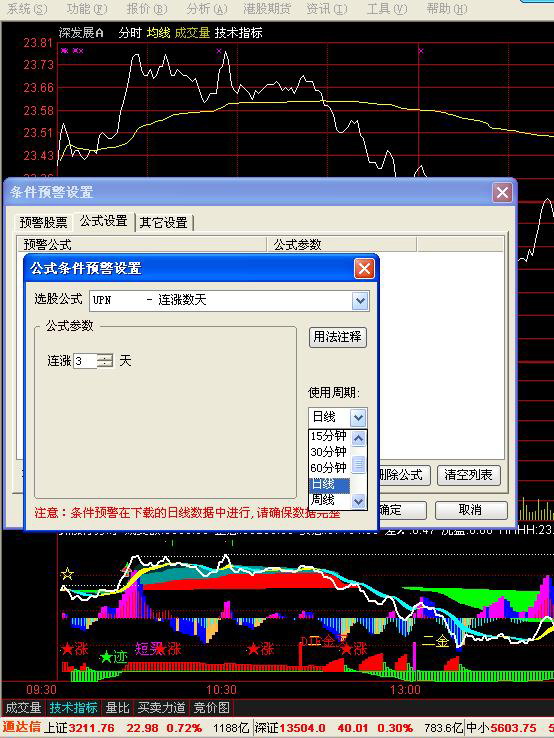This screenshot has height=738, width=554.
Task: Click the 技术指标 label in chart header
Action: pos(238,33)
